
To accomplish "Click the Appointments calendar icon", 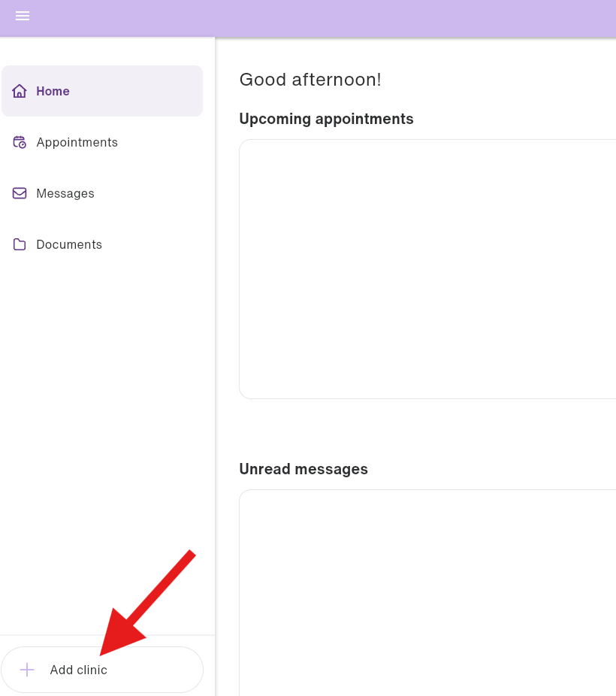I will click(x=20, y=142).
